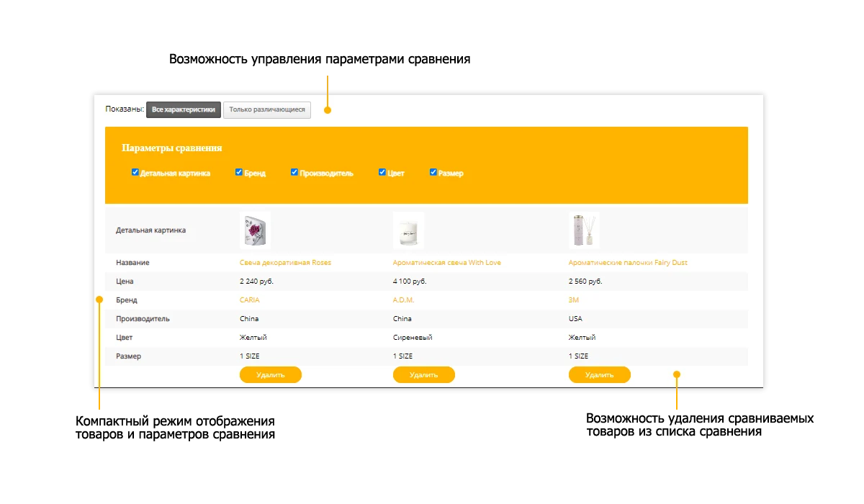Open Ароматическая свеча With Love link

click(x=447, y=263)
